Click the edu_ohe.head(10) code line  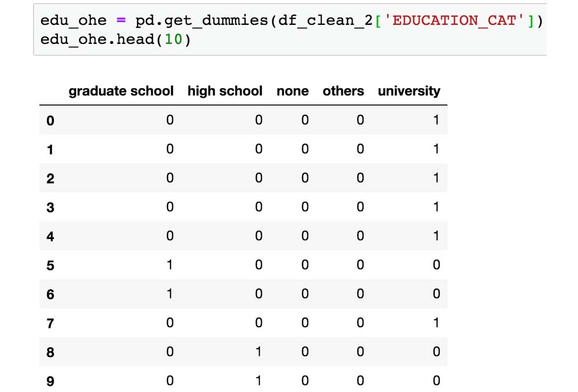coord(116,41)
